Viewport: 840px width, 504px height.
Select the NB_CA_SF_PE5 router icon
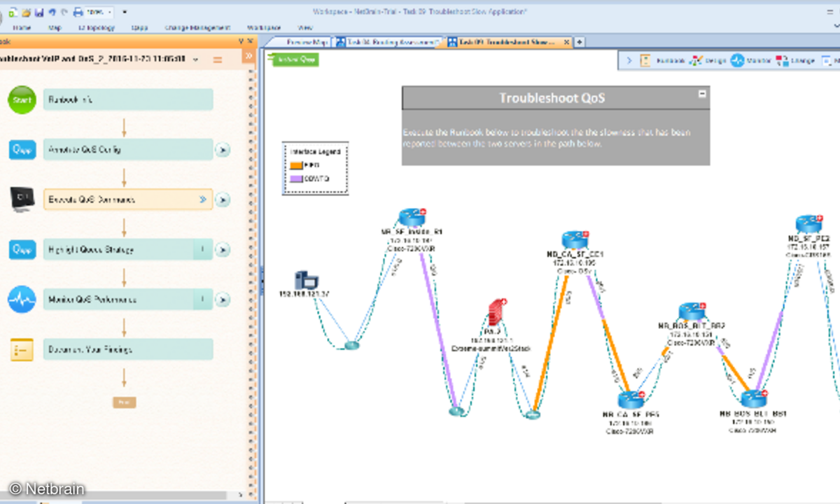[x=631, y=401]
